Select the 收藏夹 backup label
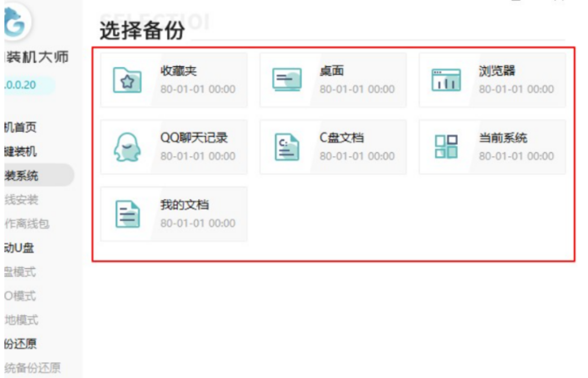 click(x=179, y=70)
